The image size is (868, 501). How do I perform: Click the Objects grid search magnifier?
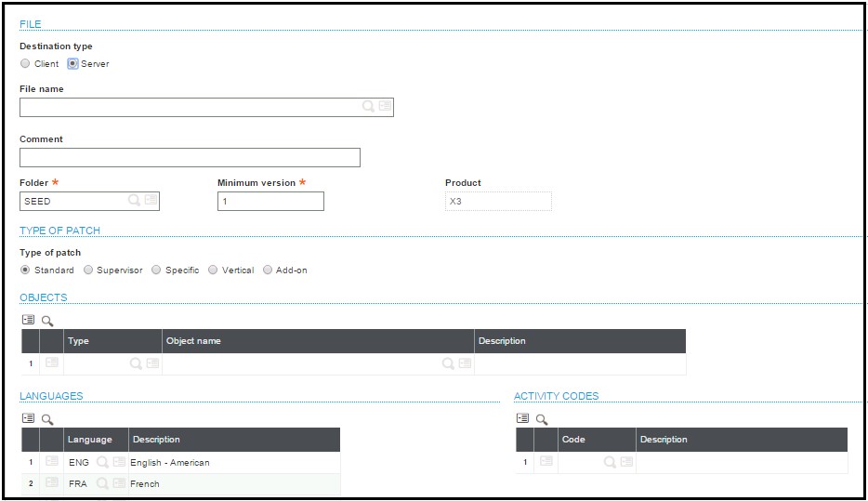[x=47, y=321]
